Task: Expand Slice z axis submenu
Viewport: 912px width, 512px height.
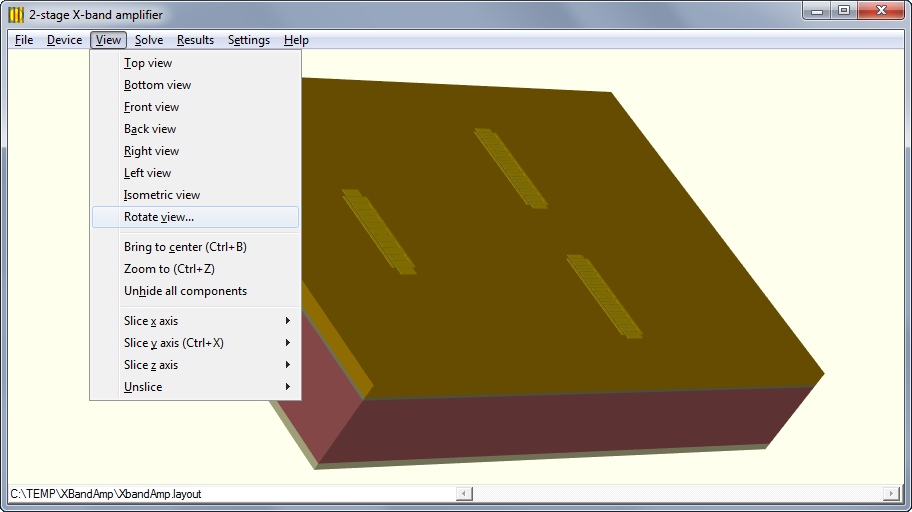Action: point(195,365)
